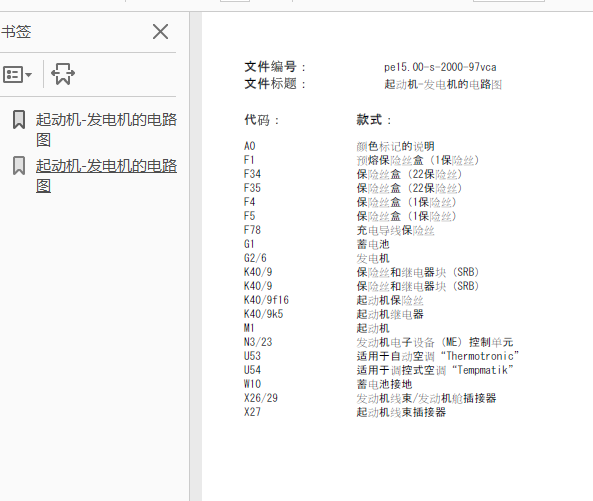
Task: Click the first bookmark's ribbon icon
Action: (19, 119)
